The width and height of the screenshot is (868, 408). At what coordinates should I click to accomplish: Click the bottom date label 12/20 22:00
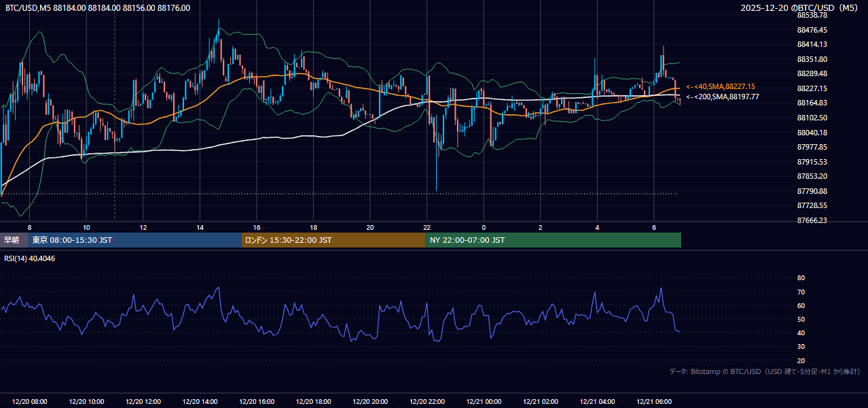pyautogui.click(x=427, y=402)
